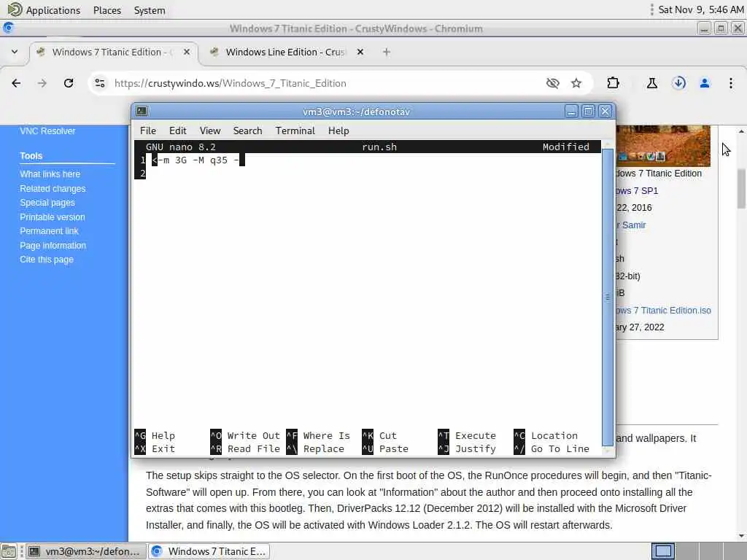Click the browser forward arrow
This screenshot has height=560, width=747.
pos(42,83)
